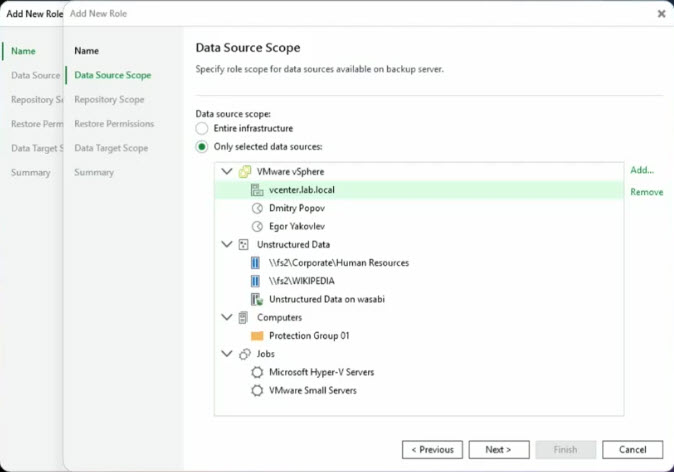The height and width of the screenshot is (472, 674).
Task: Click the Jobs category gear icon
Action: click(245, 354)
